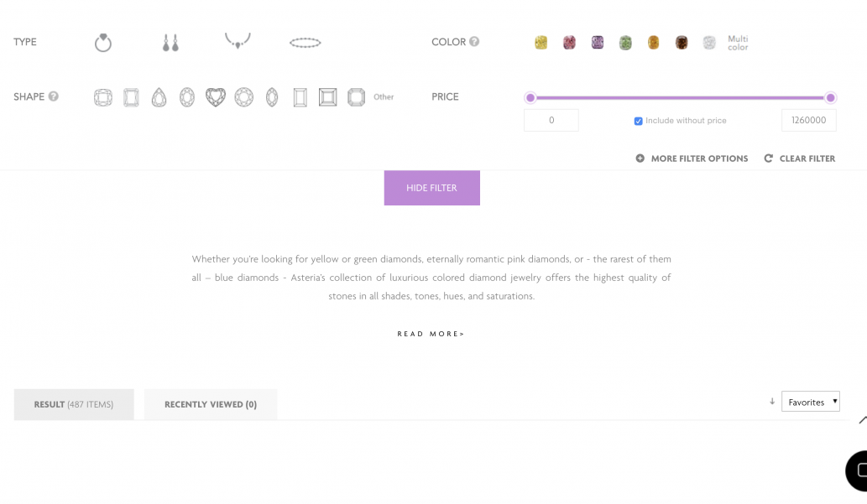Screen dimensions: 867x504
Task: Choose the round diamond shape icon
Action: (x=244, y=97)
